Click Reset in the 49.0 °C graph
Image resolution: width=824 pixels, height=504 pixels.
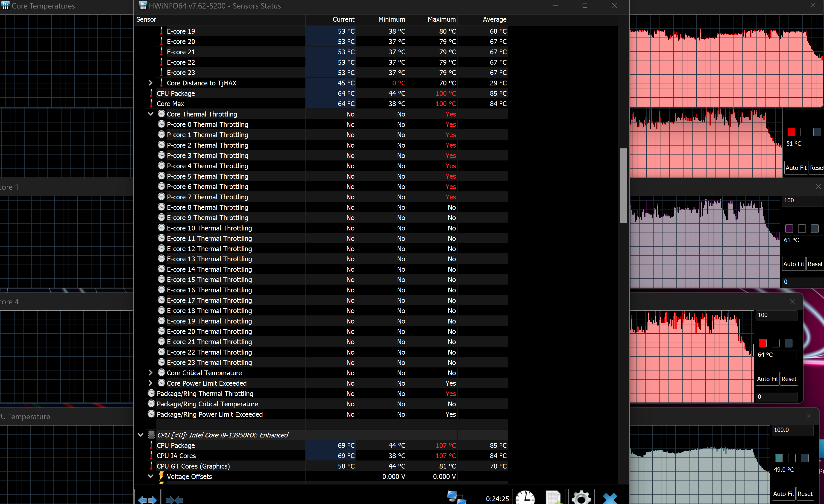[805, 494]
